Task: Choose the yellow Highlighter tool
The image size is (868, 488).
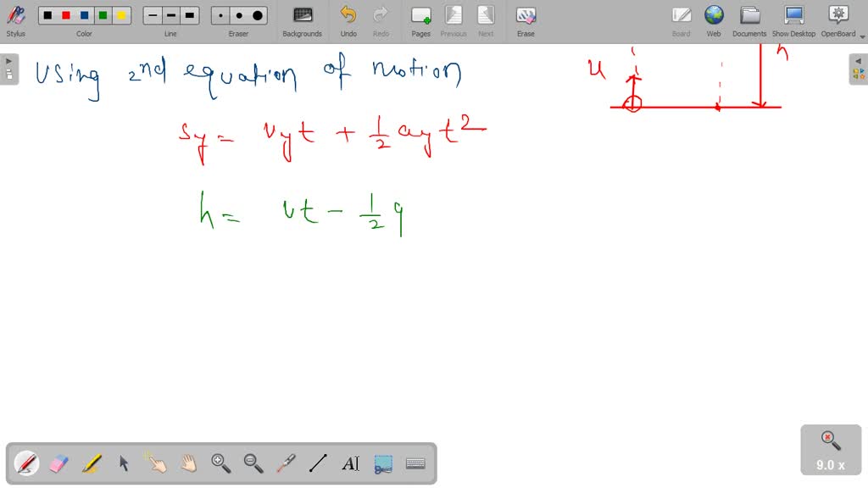Action: (x=92, y=463)
